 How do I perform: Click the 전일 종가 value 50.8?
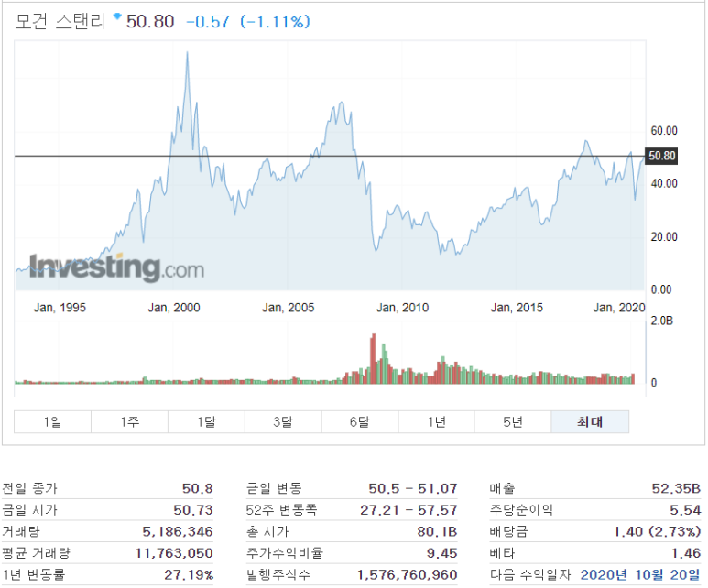click(x=197, y=488)
